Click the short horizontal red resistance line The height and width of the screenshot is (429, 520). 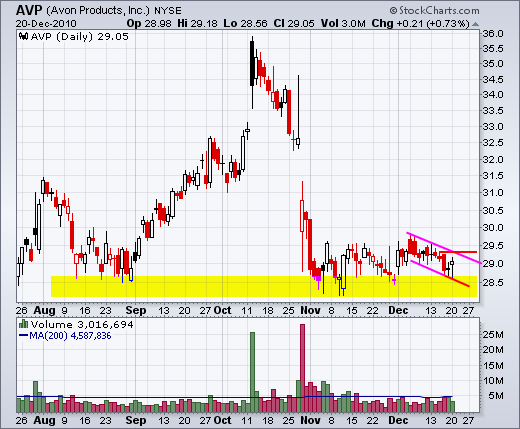[458, 252]
